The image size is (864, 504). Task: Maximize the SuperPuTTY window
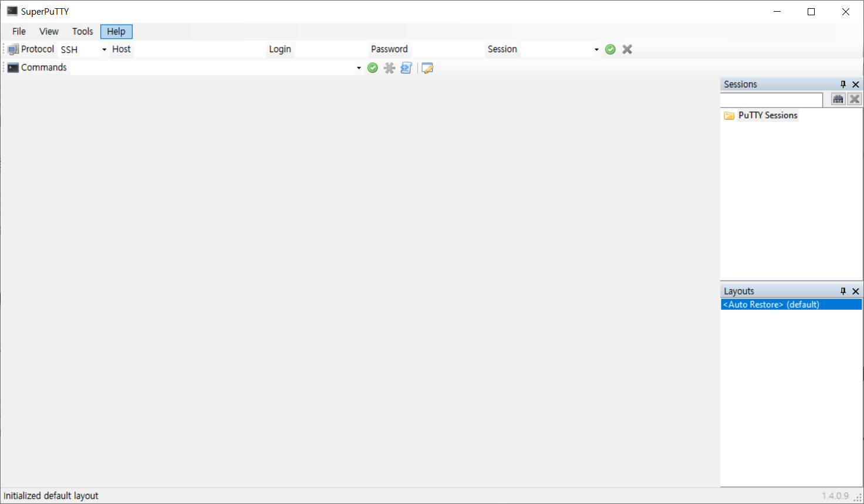pos(811,12)
